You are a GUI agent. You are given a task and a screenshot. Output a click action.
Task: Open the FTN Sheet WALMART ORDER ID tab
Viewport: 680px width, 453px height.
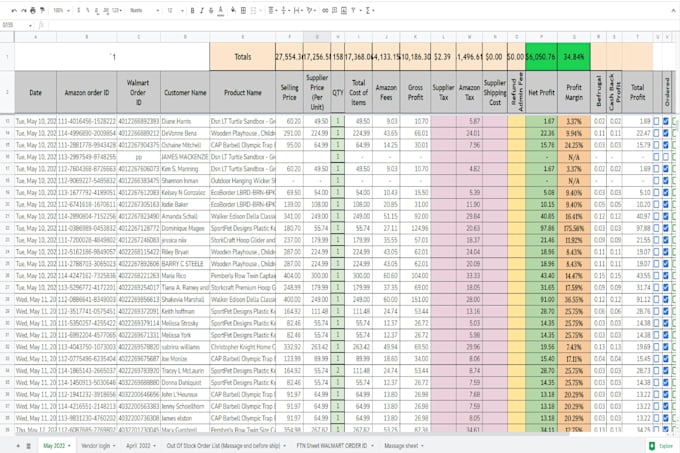335,446
